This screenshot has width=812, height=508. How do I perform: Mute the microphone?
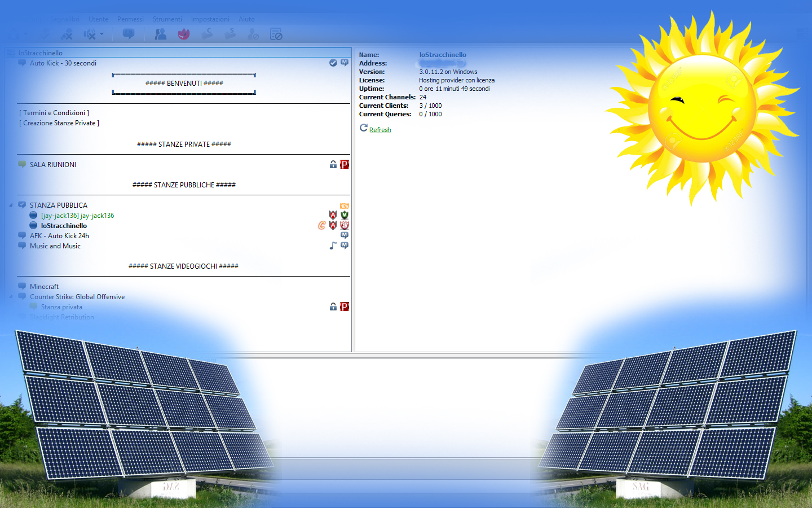point(67,34)
